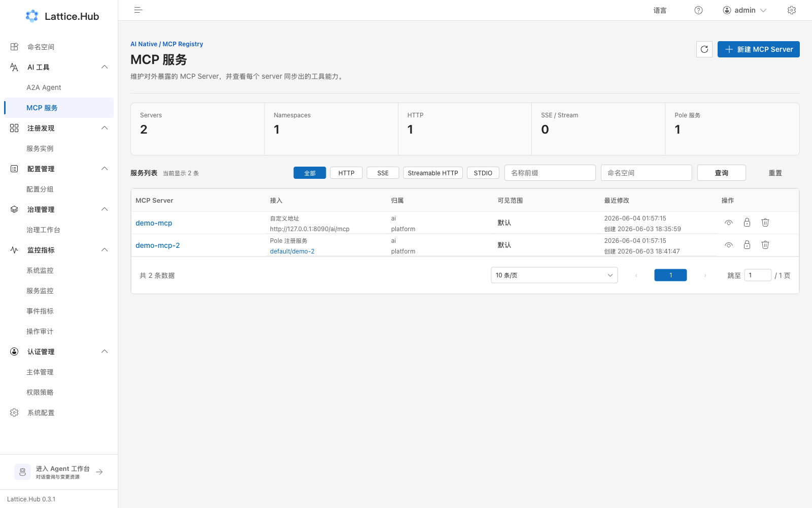The width and height of the screenshot is (812, 508).
Task: Refresh the MCP server list
Action: tap(704, 49)
